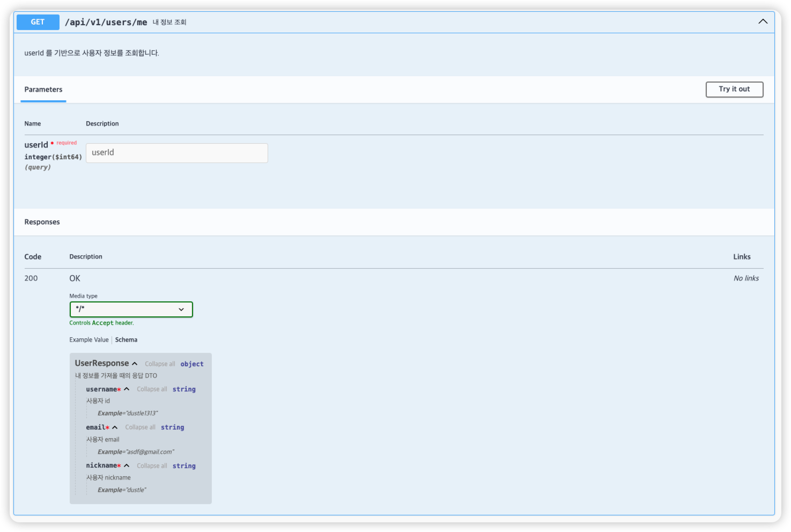This screenshot has height=532, width=791.
Task: Click the object type label
Action: [192, 364]
